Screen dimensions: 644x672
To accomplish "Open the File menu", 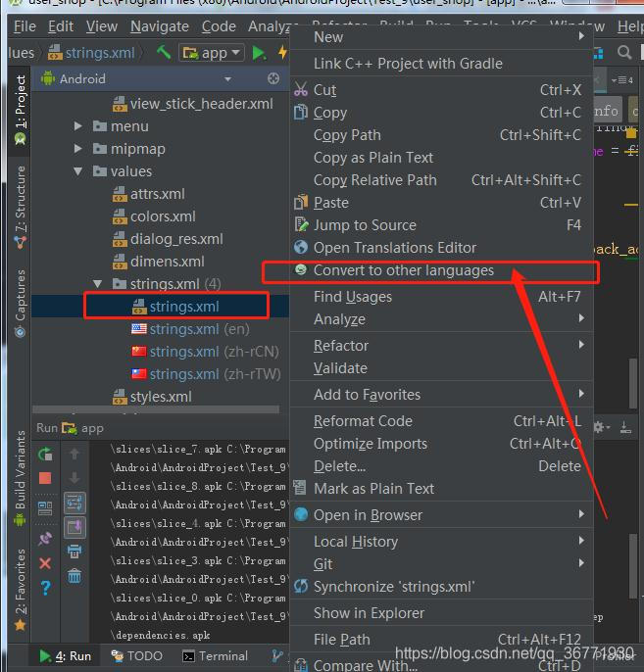I will click(x=25, y=26).
